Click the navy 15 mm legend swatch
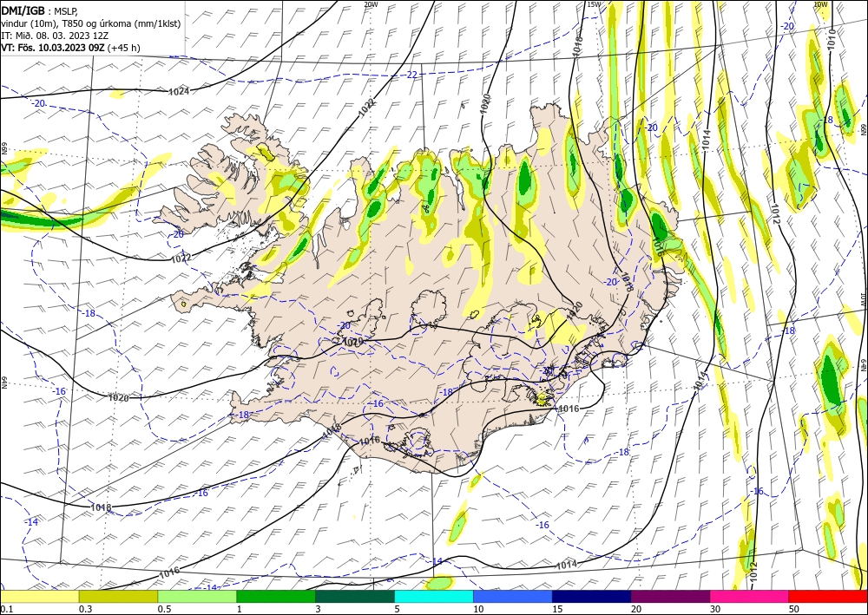 pyautogui.click(x=592, y=596)
